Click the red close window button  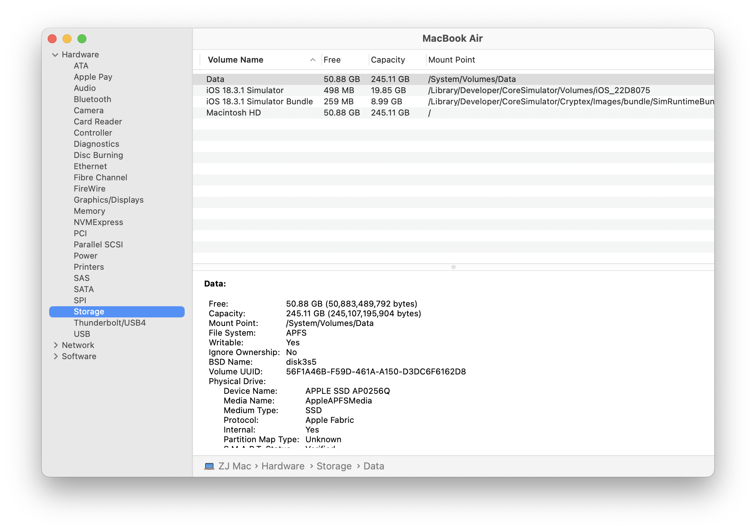[53, 39]
